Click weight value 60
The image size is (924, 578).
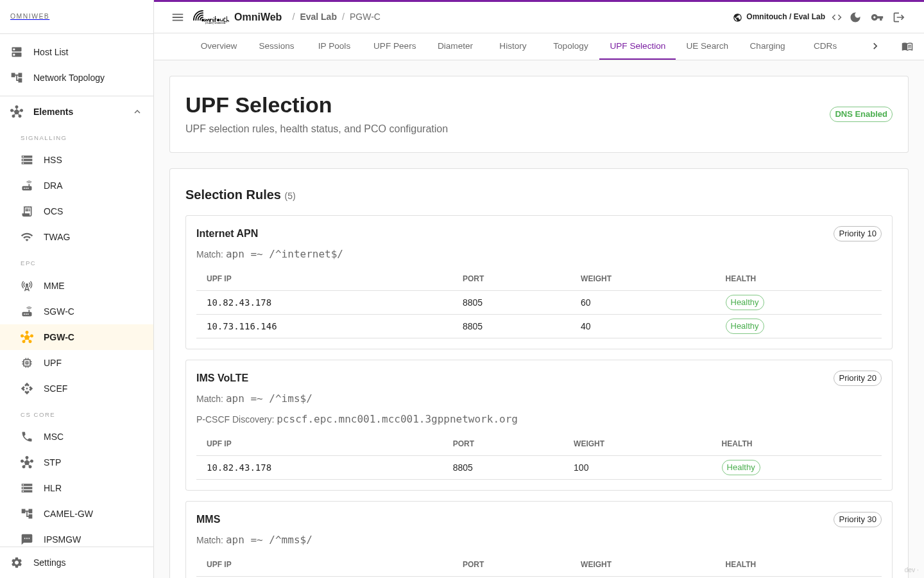(x=586, y=302)
